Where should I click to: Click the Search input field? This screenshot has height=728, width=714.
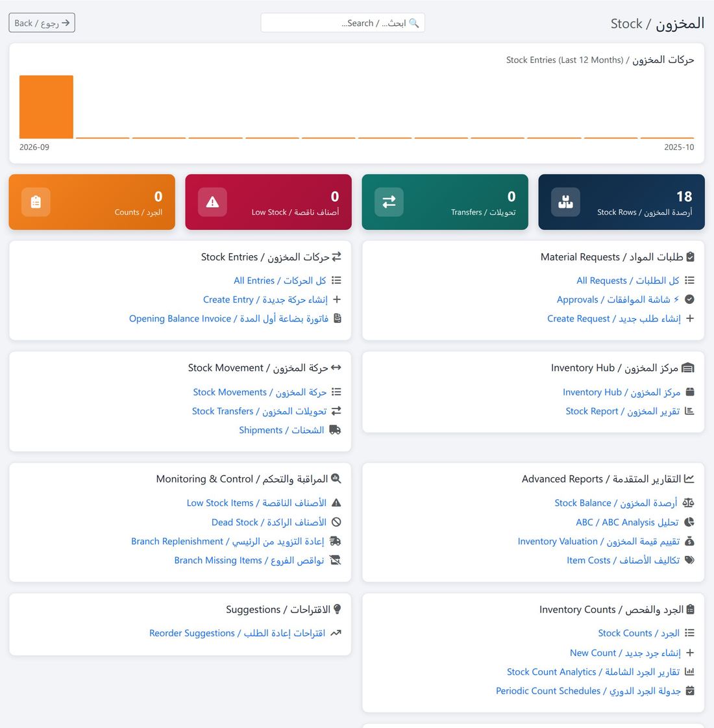(343, 23)
